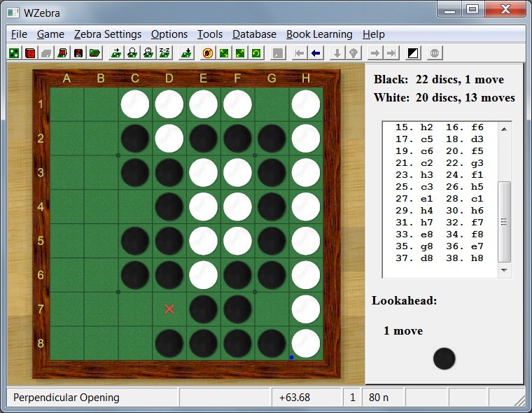Image resolution: width=532 pixels, height=413 pixels.
Task: Open the Book Learning menu
Action: click(x=319, y=34)
